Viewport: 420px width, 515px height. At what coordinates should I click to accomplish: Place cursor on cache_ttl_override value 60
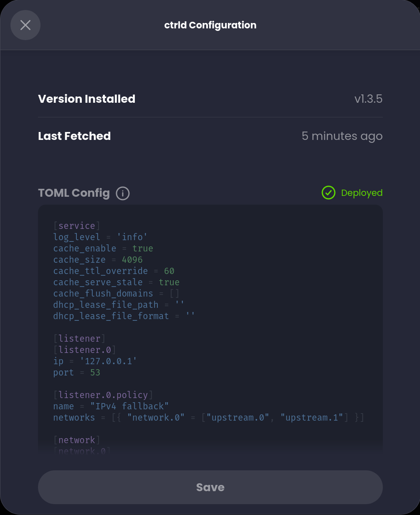[x=169, y=271]
